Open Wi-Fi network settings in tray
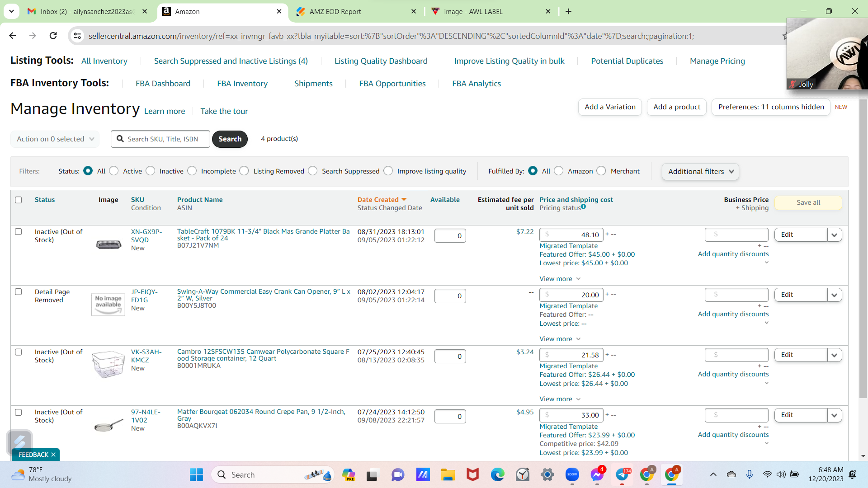Screen dimensions: 868x488 tap(767, 474)
